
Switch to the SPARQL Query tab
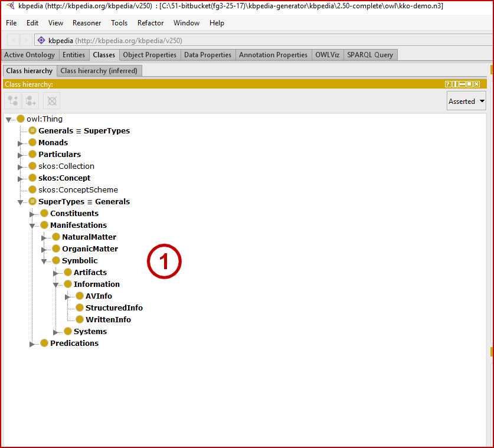tap(370, 55)
